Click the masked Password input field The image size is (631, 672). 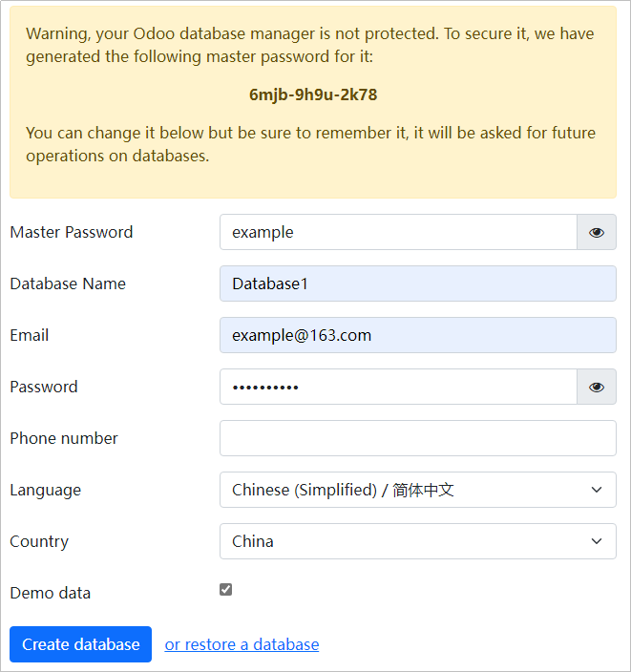click(398, 387)
